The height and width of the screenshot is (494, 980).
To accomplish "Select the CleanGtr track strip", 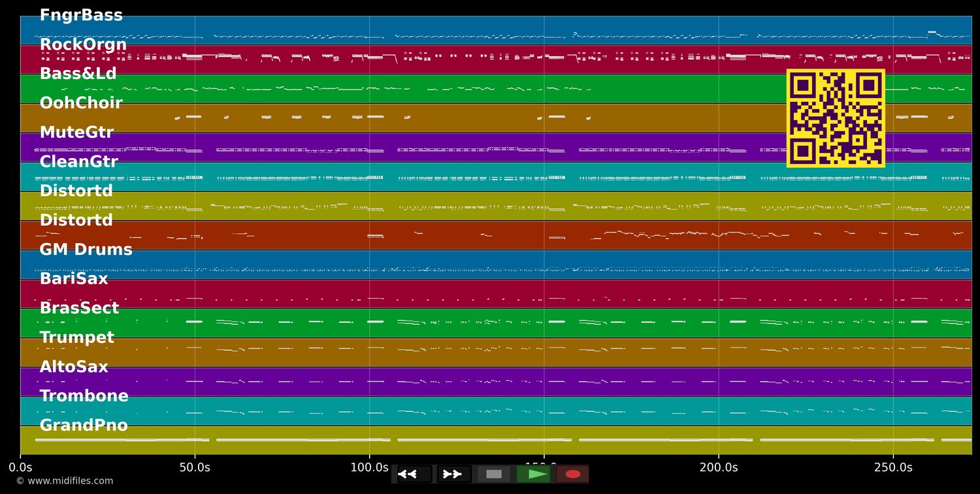I will coord(79,161).
